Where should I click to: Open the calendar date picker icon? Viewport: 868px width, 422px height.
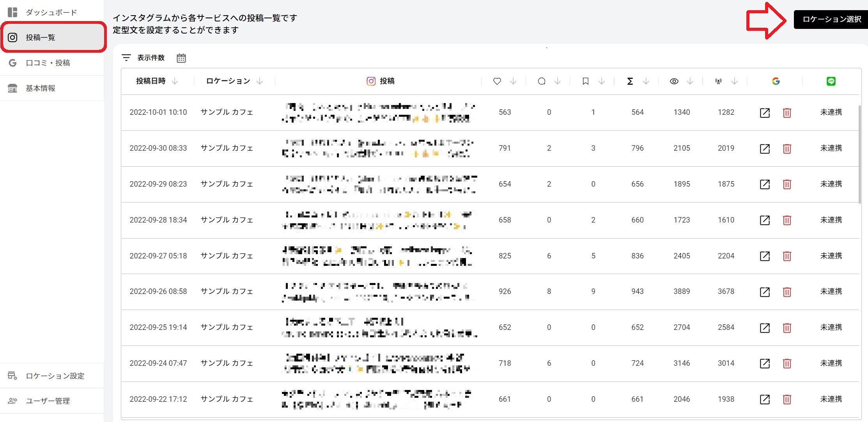coord(181,58)
